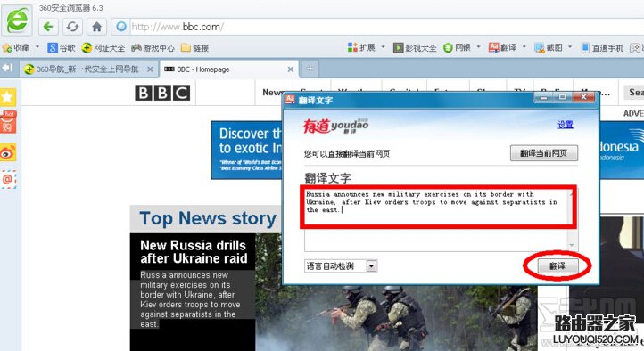Go to home page via house icon

pos(96,27)
